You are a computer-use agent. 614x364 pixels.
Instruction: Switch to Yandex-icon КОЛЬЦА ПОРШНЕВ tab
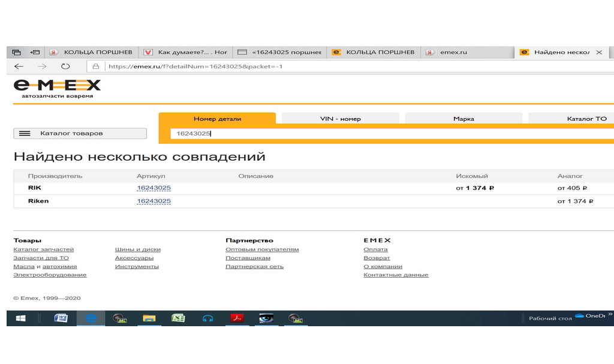tap(92, 52)
